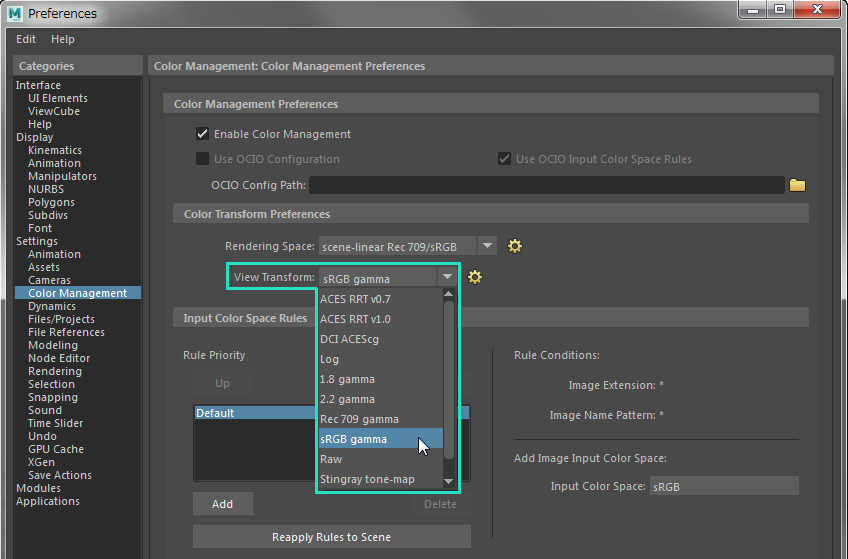Choose Rec 709 gamma option
848x559 pixels.
pyautogui.click(x=381, y=419)
